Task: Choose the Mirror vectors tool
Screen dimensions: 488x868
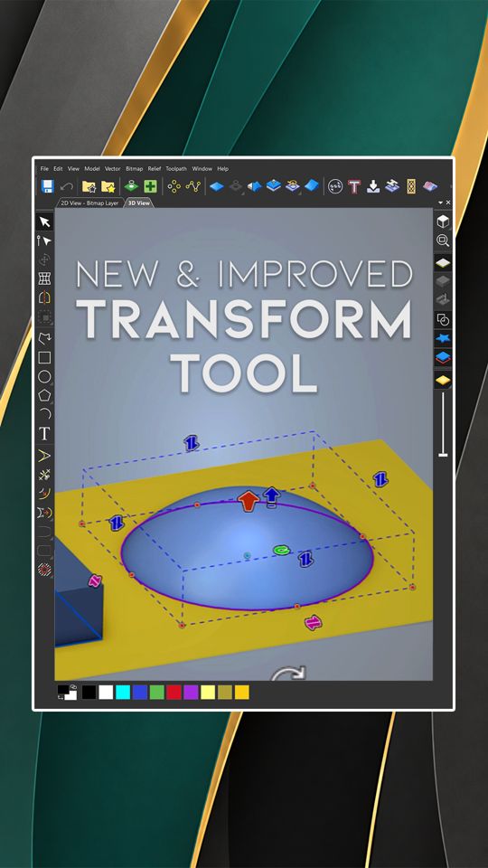Action: click(x=44, y=297)
